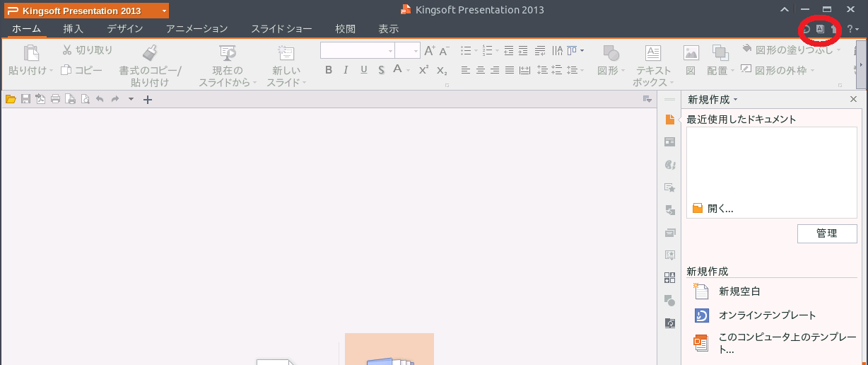Select 新規空白 to create blank presentation
This screenshot has width=868, height=365.
coord(739,291)
